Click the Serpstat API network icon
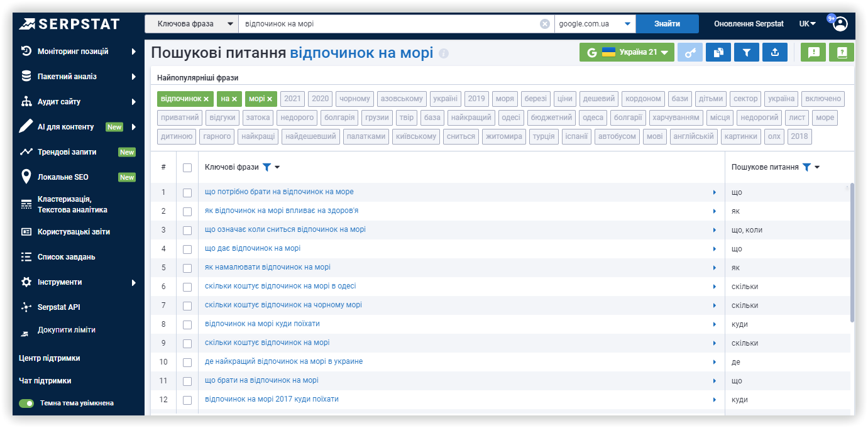The image size is (868, 428). [26, 307]
